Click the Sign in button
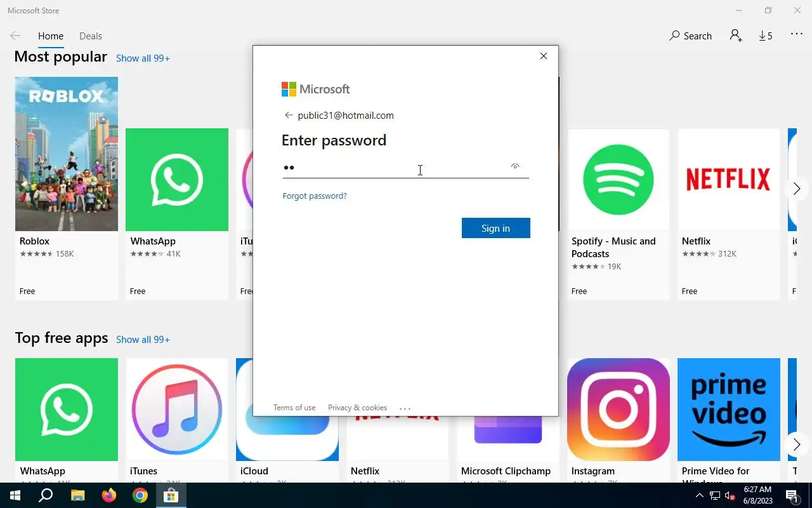Screen dimensions: 812x508 [x=495, y=228]
